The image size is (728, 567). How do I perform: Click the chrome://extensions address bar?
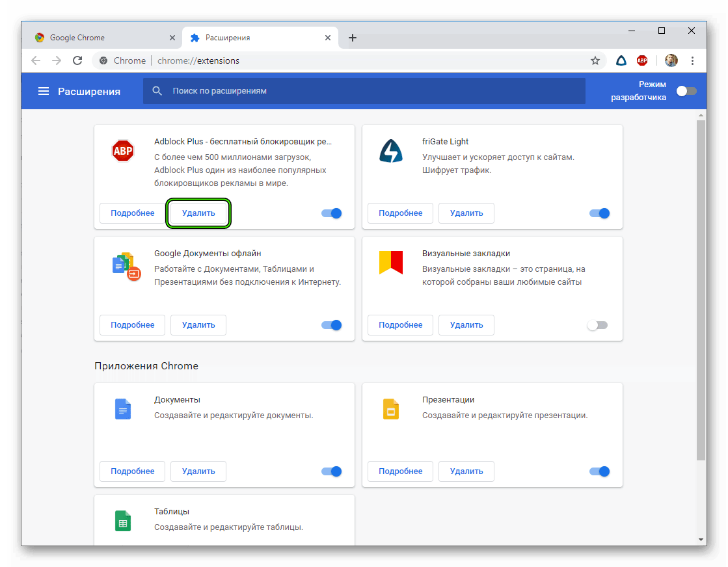[x=349, y=60]
